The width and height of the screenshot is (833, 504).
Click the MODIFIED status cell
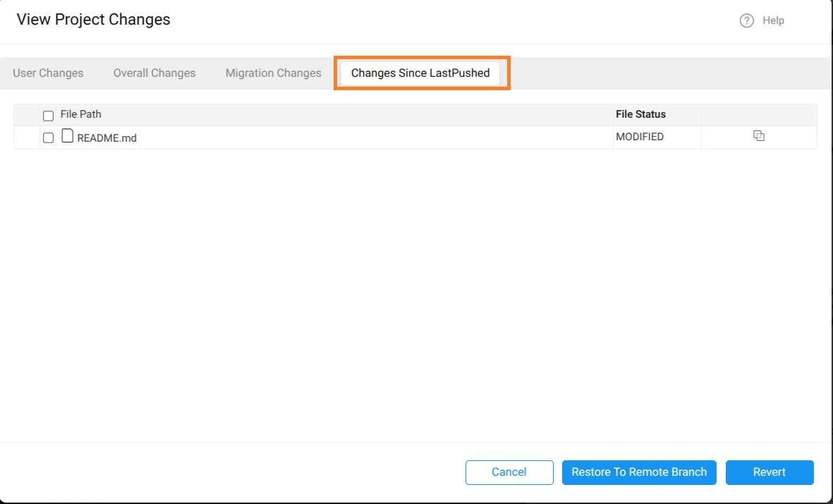[640, 137]
